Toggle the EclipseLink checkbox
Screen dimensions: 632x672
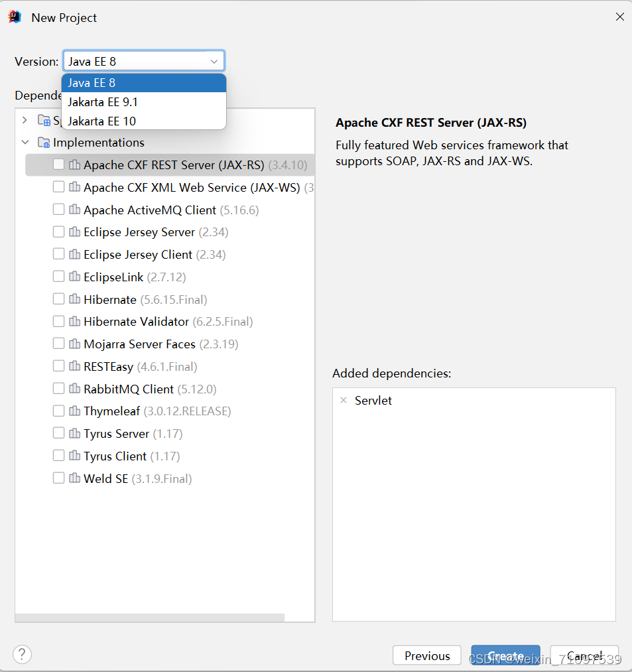tap(58, 277)
